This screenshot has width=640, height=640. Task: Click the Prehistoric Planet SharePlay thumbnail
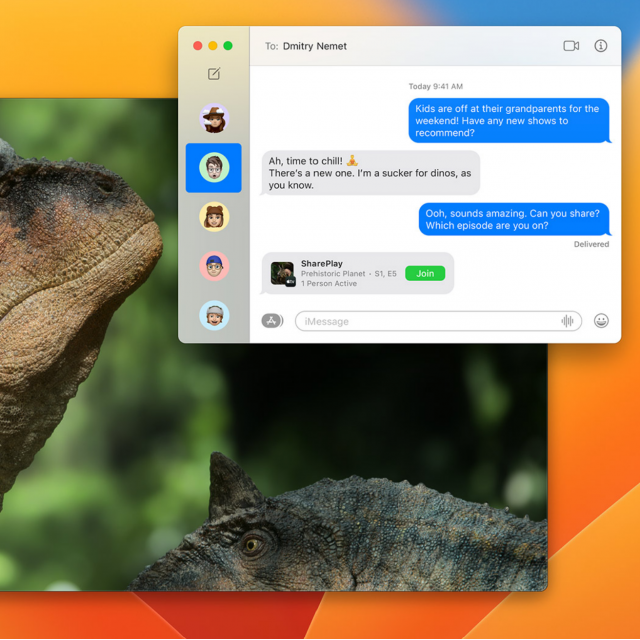tap(283, 274)
